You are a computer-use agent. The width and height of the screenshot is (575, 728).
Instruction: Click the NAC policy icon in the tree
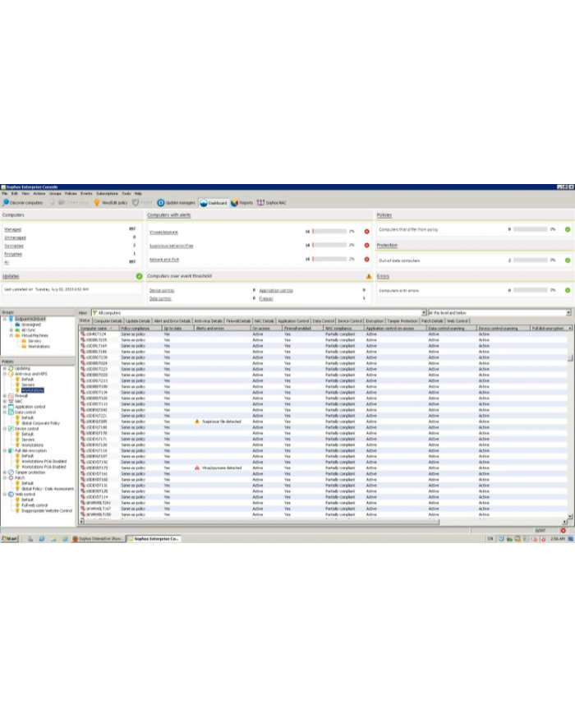(x=11, y=402)
